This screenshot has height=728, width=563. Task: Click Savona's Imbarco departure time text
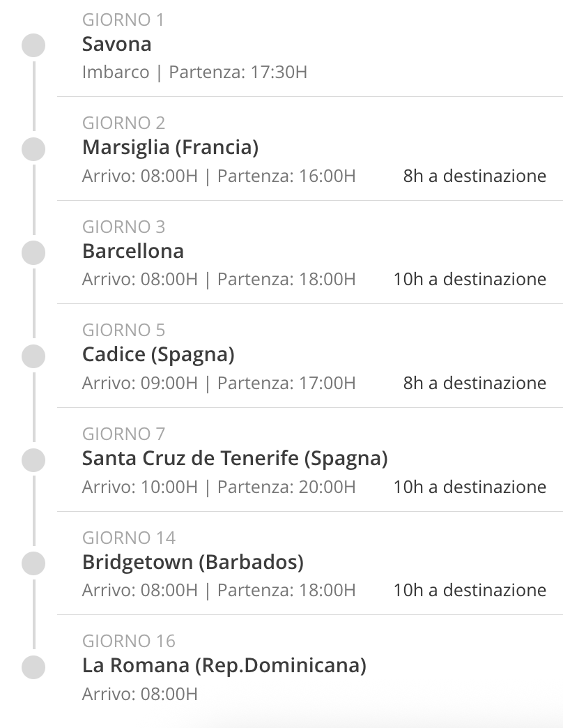click(x=194, y=73)
